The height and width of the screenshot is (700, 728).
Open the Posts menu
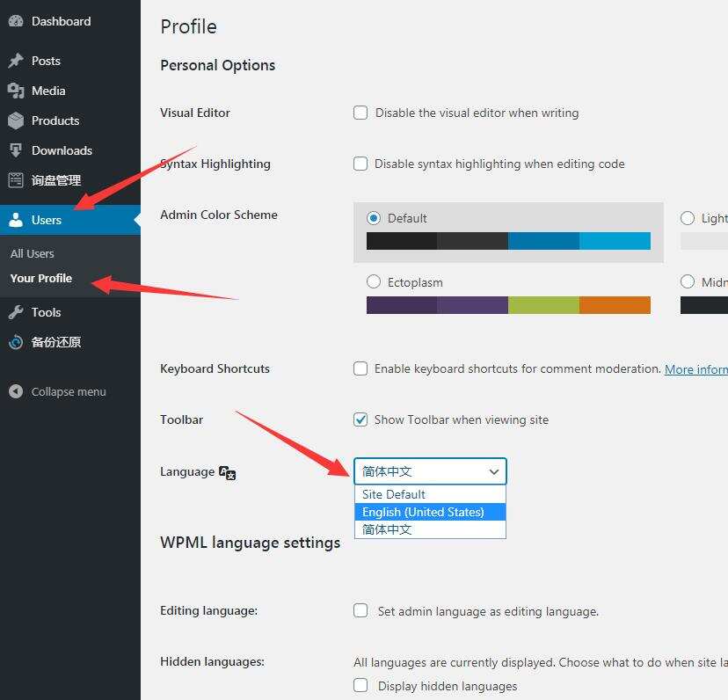point(70,61)
